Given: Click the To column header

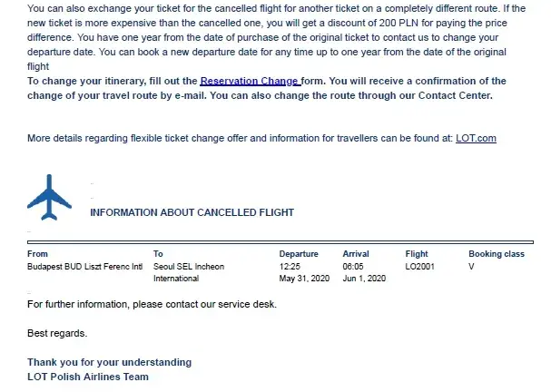Looking at the screenshot, I should tap(158, 254).
